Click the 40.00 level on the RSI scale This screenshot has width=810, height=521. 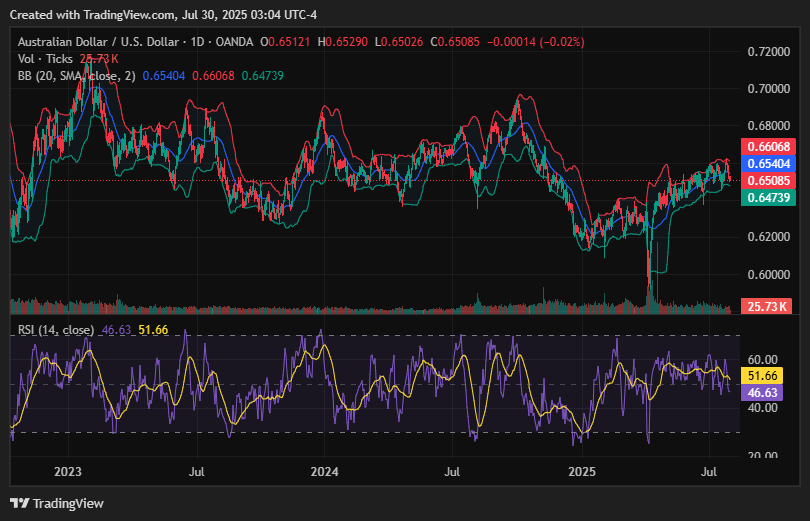point(763,408)
